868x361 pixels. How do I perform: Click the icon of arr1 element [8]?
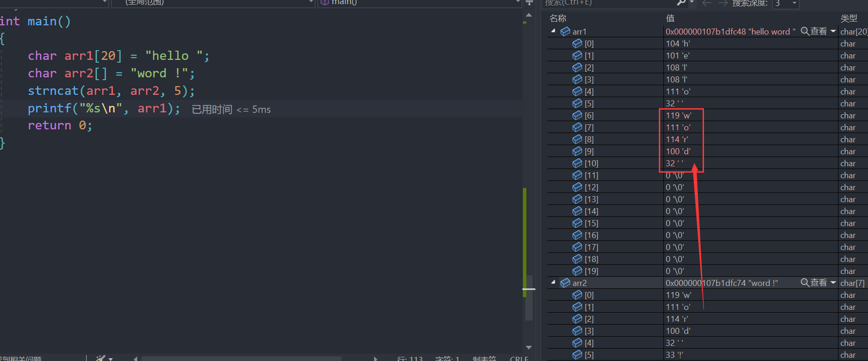click(x=577, y=139)
